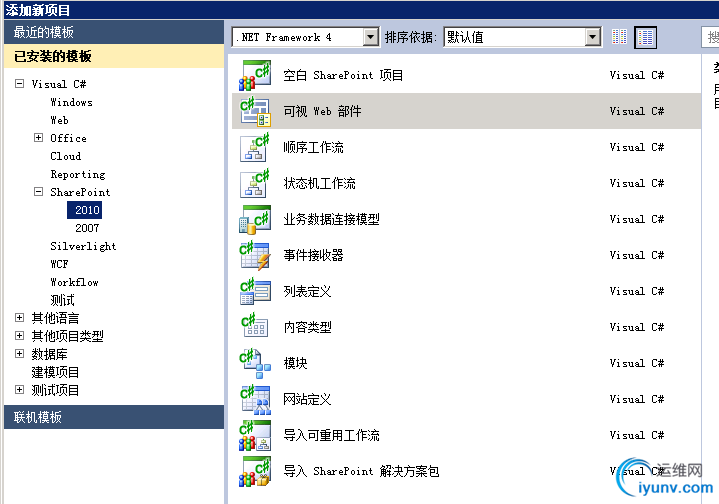The image size is (719, 504).
Task: Select the WCF tree item
Action: pyautogui.click(x=59, y=264)
